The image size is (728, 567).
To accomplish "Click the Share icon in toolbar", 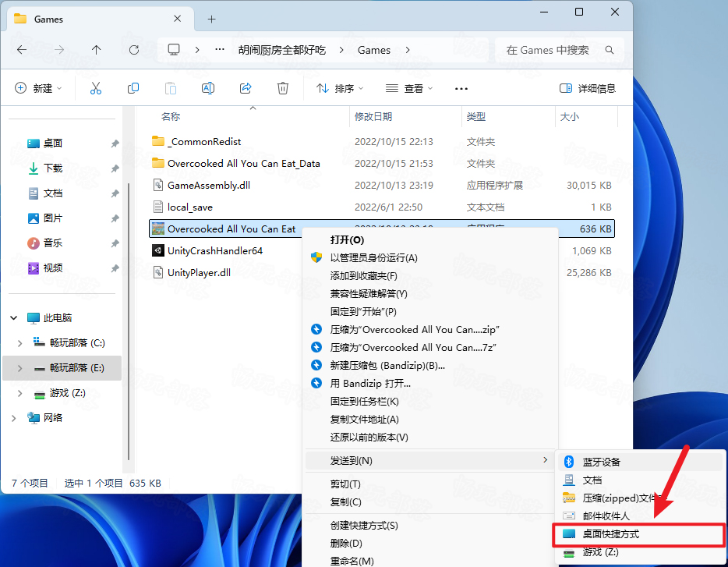I will pos(246,88).
